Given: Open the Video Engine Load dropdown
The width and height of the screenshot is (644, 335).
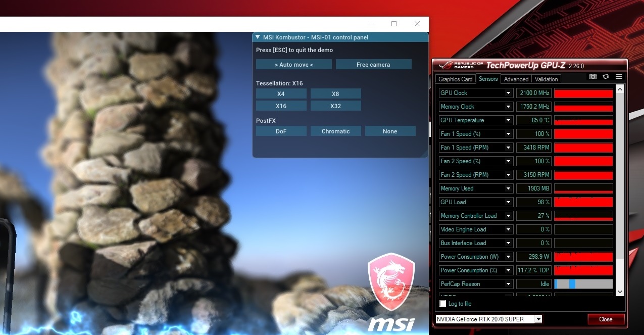Looking at the screenshot, I should point(509,229).
